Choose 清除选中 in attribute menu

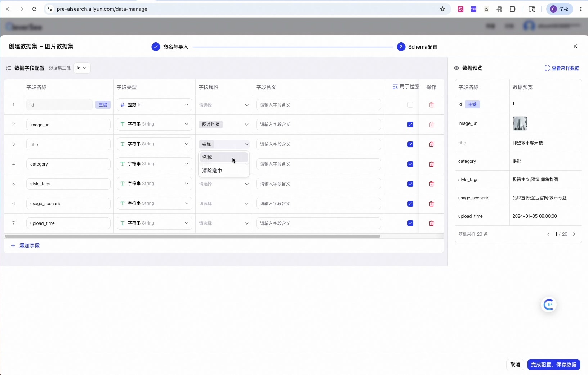tap(224, 171)
